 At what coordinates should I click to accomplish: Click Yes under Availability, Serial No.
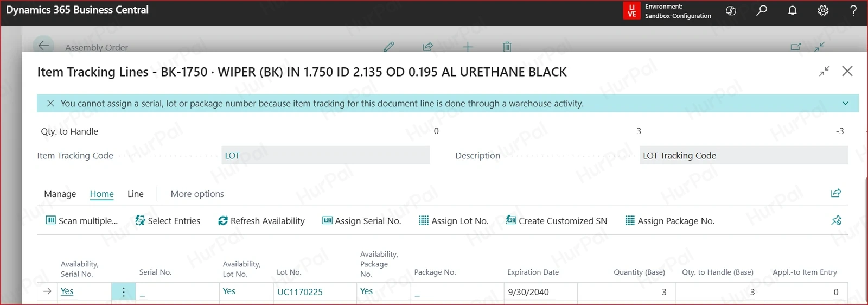[x=67, y=291]
